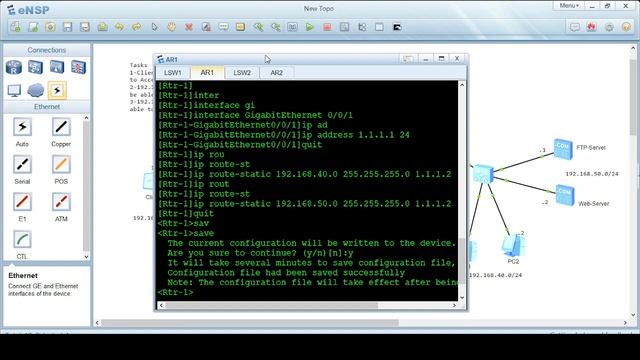Screen dimensions: 640x360
Task: Click the cable list scroll down arrow
Action: (x=86, y=257)
